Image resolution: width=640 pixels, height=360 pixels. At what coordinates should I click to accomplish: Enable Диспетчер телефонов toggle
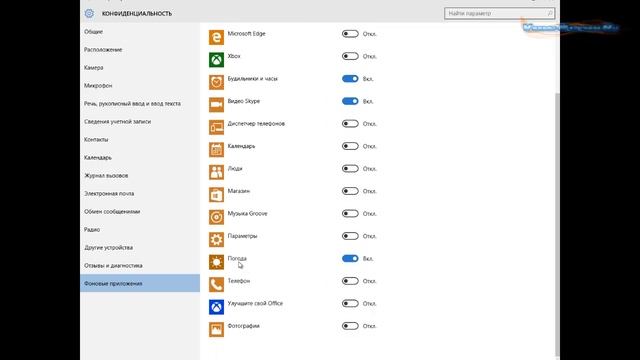pyautogui.click(x=350, y=124)
